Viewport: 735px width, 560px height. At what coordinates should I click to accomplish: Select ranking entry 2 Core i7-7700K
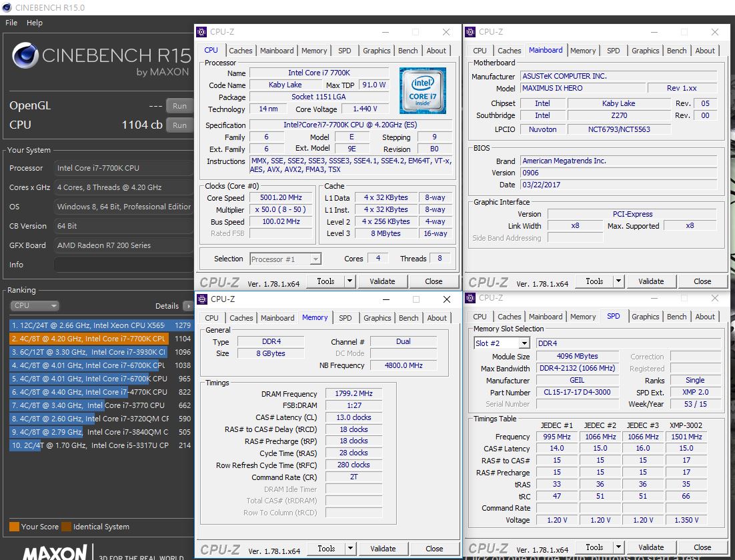pyautogui.click(x=100, y=339)
